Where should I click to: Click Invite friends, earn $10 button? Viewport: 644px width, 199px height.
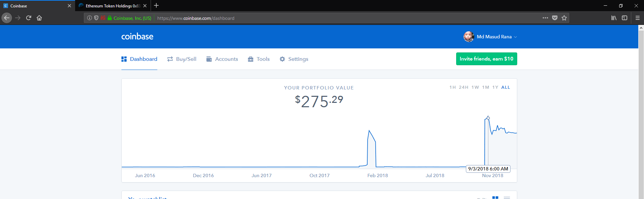click(486, 59)
